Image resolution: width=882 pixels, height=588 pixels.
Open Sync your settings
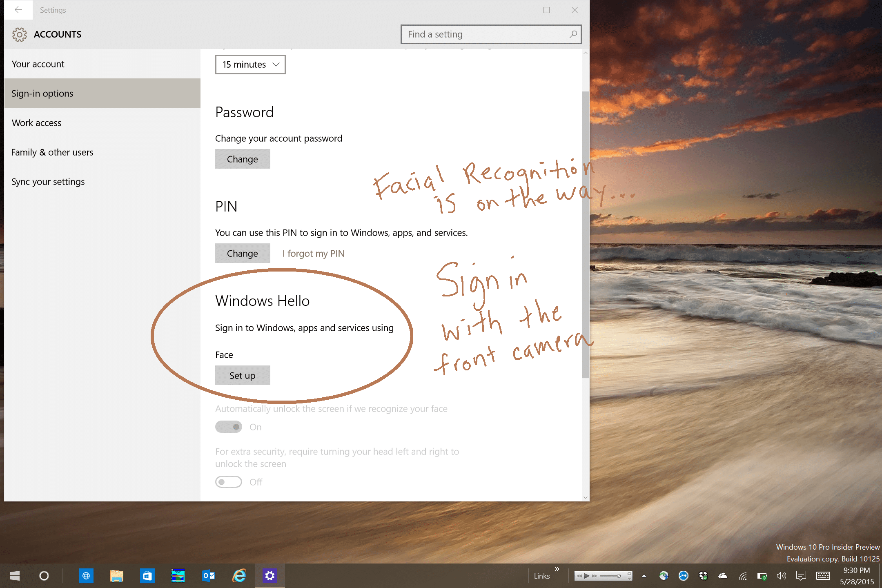pos(102,182)
